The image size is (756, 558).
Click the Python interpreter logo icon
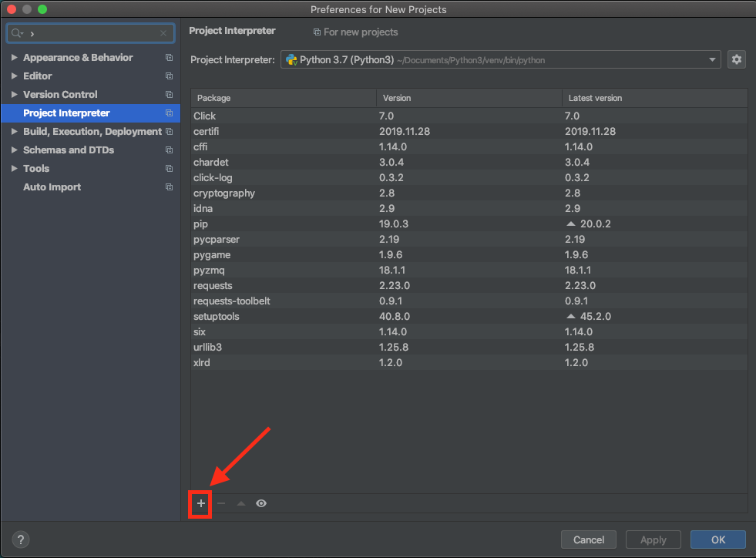(291, 60)
